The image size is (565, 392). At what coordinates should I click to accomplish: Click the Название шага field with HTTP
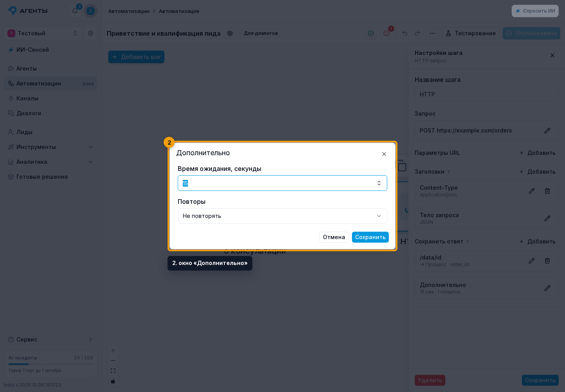point(487,94)
